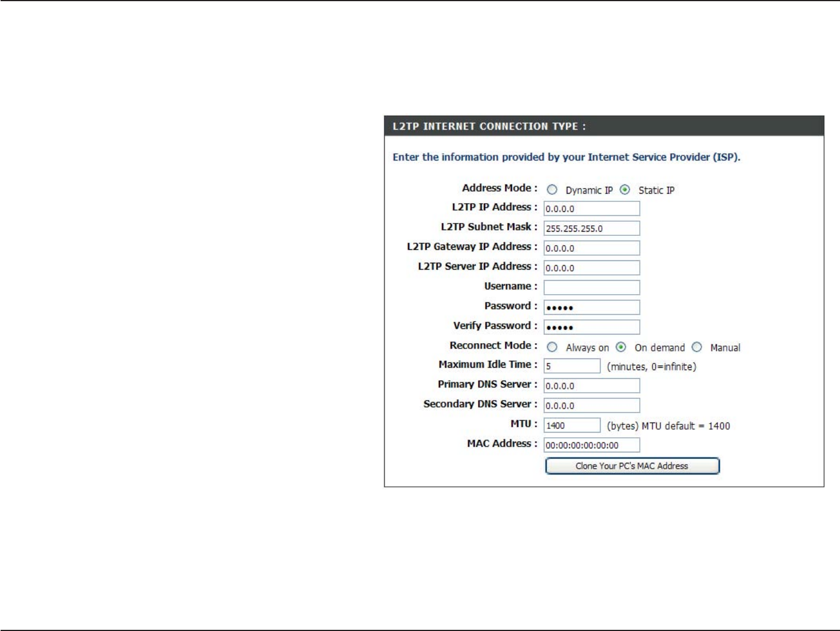Click the 'Address Mode :' label
Viewport: 840px width, 631px height.
pos(500,188)
